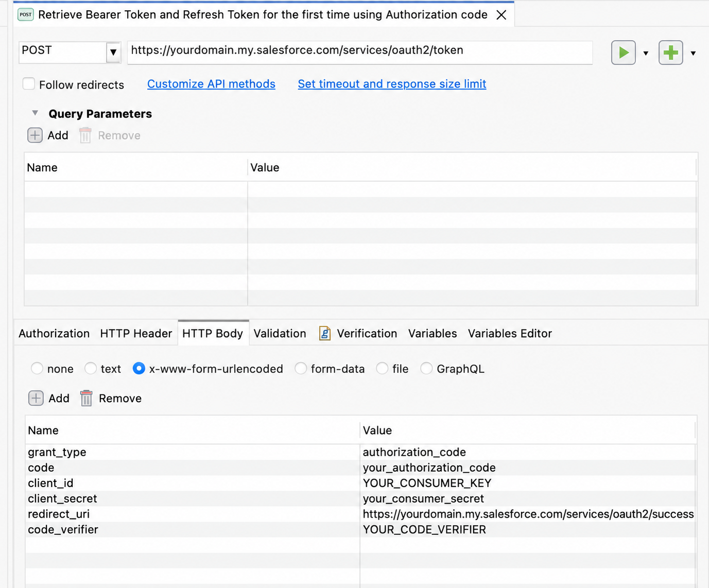Switch to the Authorization tab
709x588 pixels.
pyautogui.click(x=54, y=333)
